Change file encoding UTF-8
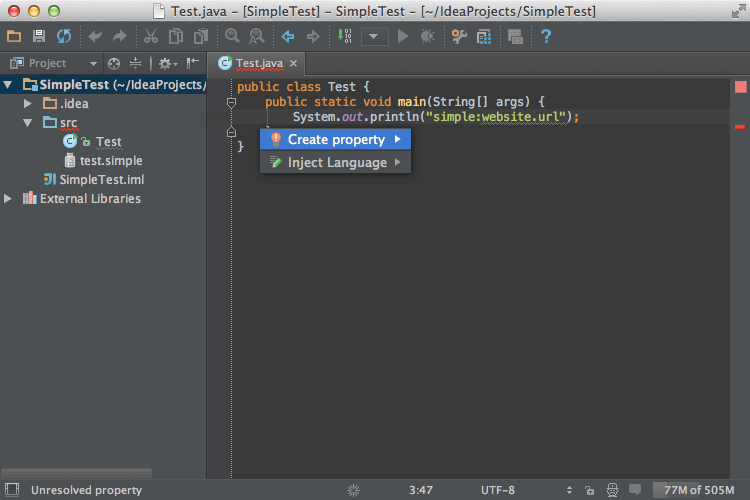Viewport: 750px width, 500px height. point(497,490)
